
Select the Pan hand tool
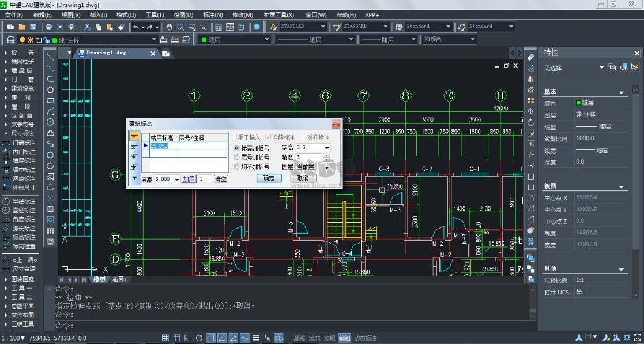tap(169, 27)
